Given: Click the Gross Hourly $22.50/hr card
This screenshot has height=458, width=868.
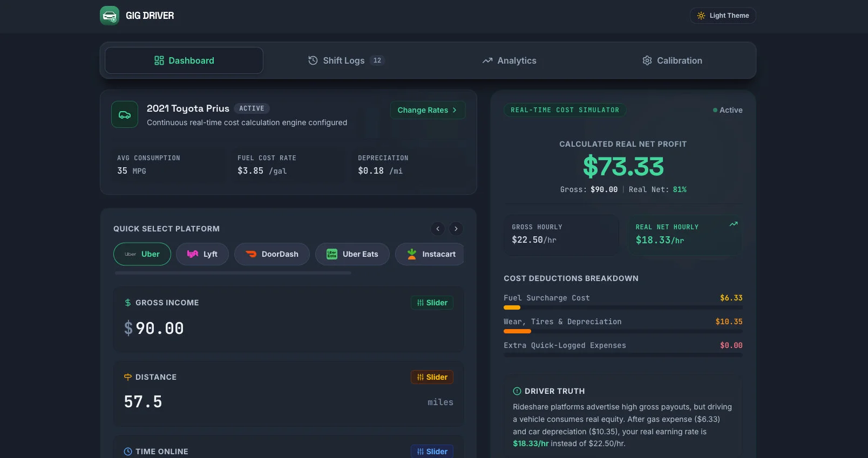Looking at the screenshot, I should click(561, 235).
